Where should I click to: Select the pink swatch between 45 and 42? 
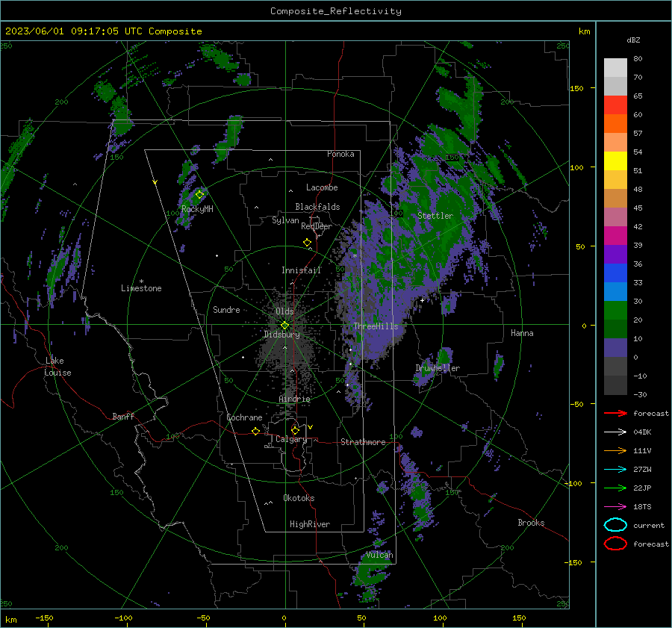click(615, 217)
